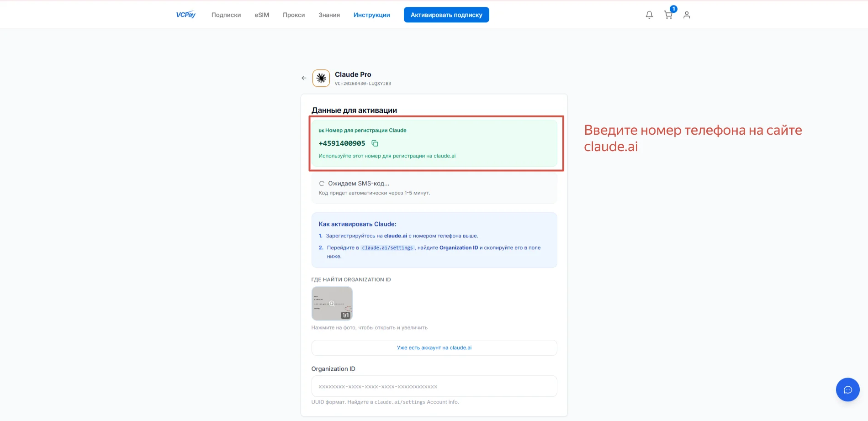Click Уже есть аккаунт на claude.ai
The width and height of the screenshot is (868, 421).
pyautogui.click(x=434, y=348)
